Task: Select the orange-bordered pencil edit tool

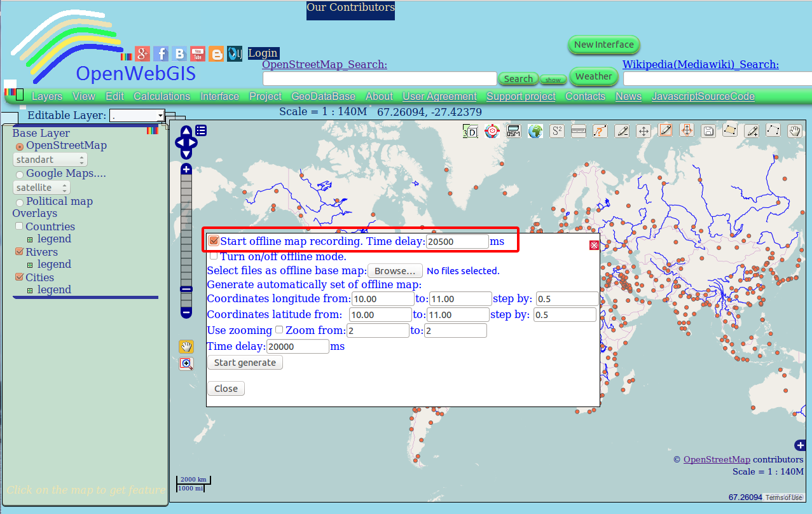Action: pos(665,131)
